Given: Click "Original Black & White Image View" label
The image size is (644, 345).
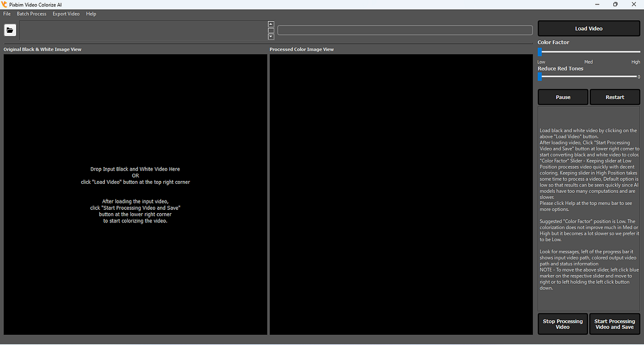Looking at the screenshot, I should (x=42, y=49).
